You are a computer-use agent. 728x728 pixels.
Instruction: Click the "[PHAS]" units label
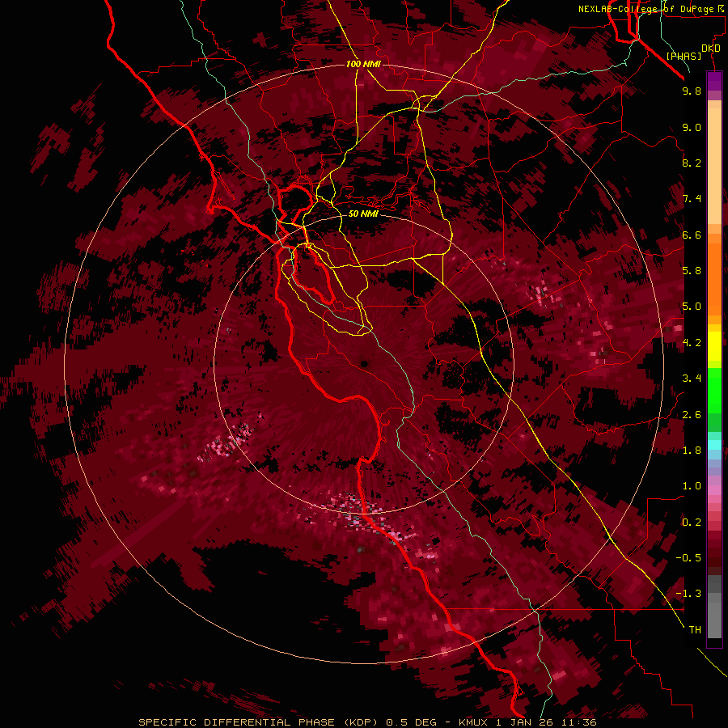coord(684,57)
